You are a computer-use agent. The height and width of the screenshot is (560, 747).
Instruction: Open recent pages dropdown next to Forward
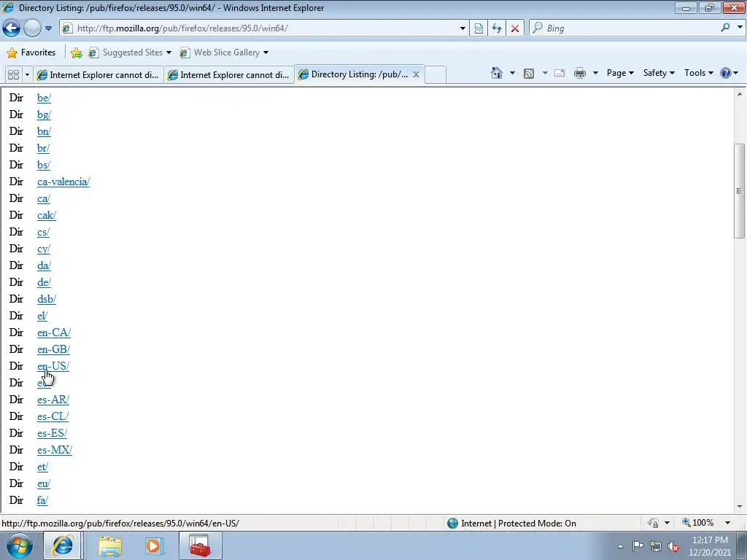coord(48,28)
